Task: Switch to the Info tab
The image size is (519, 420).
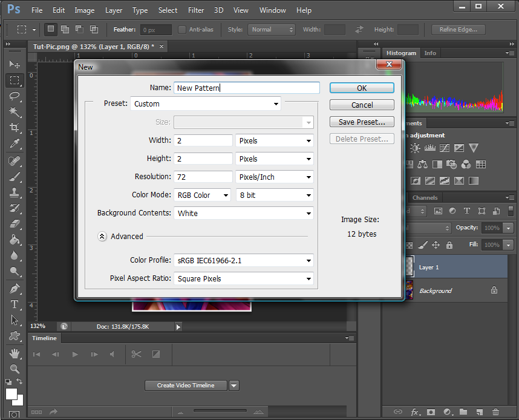Action: click(430, 53)
